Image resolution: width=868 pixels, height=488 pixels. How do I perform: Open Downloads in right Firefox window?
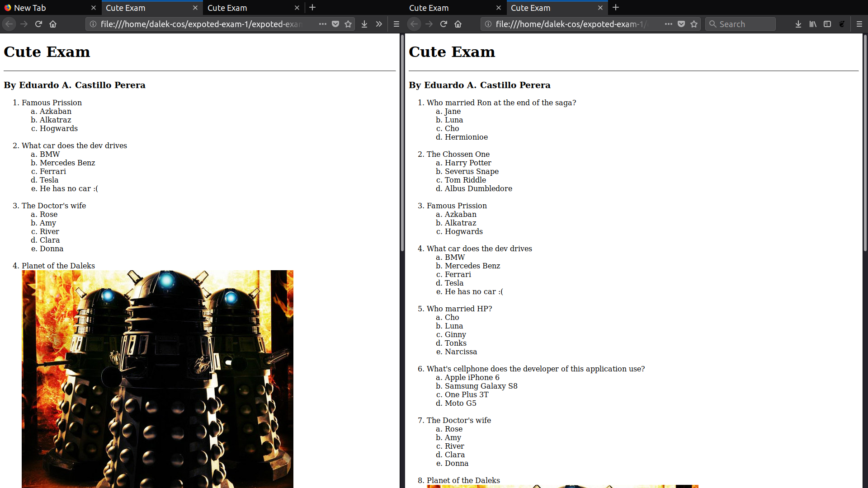point(798,24)
